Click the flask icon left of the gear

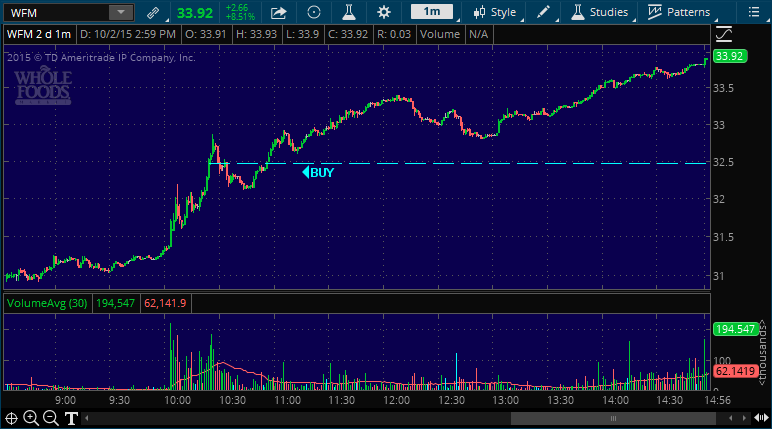tap(349, 13)
